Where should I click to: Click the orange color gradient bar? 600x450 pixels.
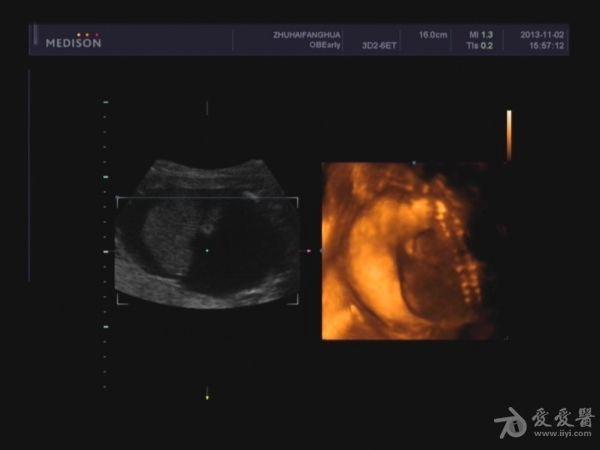[509, 135]
